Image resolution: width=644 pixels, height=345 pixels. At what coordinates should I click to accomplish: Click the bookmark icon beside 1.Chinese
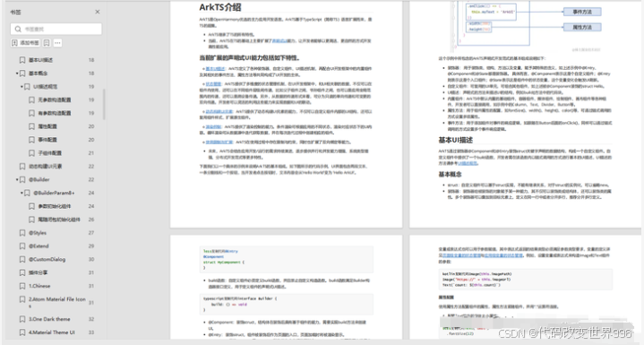(x=22, y=286)
